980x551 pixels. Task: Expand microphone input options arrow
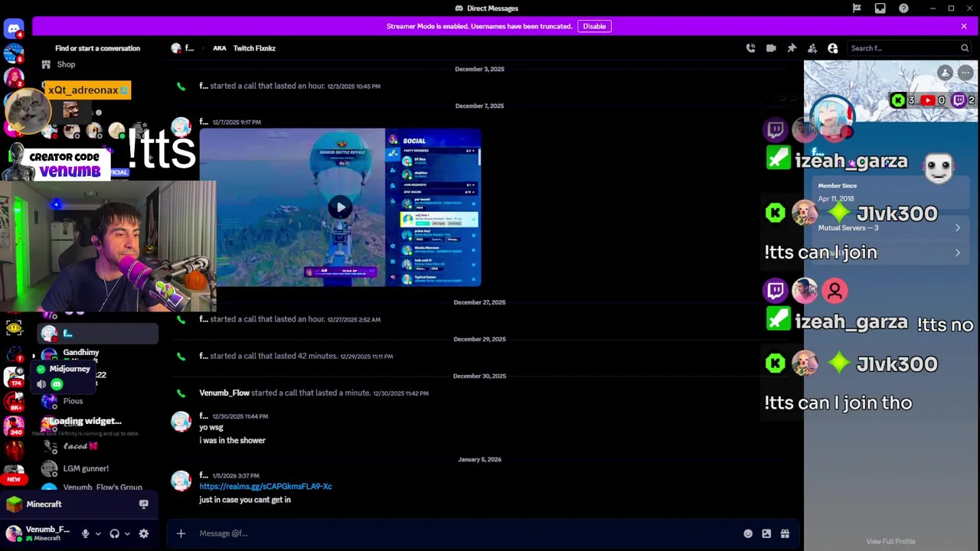tap(97, 533)
